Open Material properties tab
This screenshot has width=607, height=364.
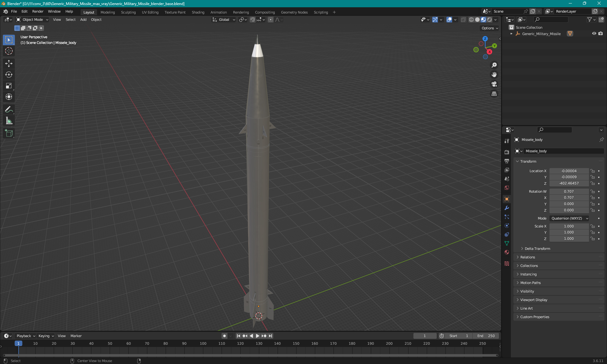coord(507,252)
